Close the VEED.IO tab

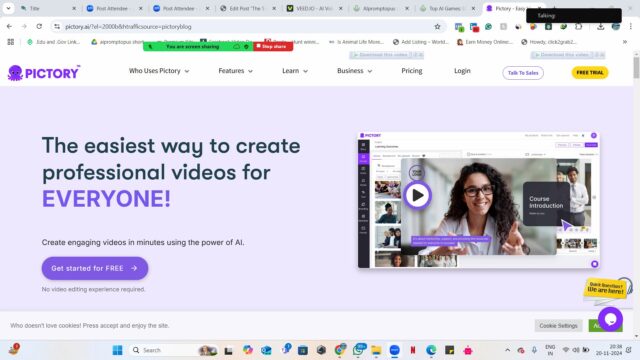340,8
